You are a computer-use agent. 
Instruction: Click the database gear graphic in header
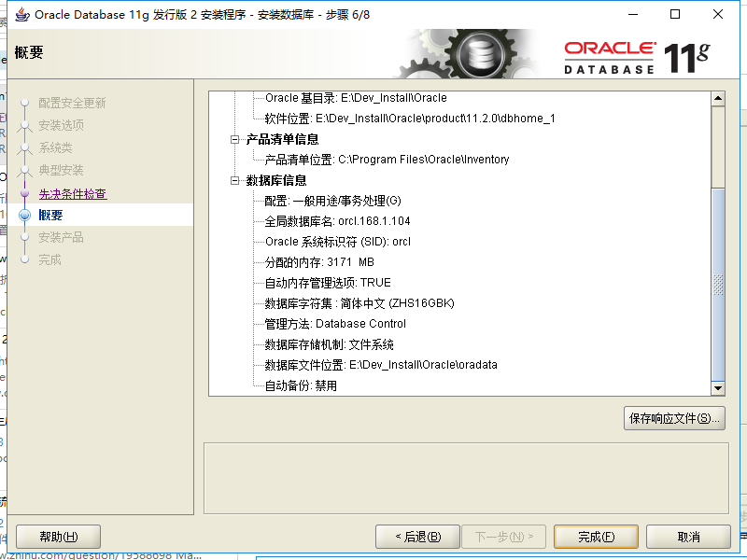coord(481,54)
